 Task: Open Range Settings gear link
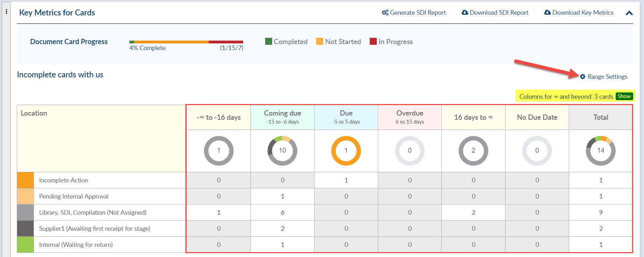click(603, 77)
